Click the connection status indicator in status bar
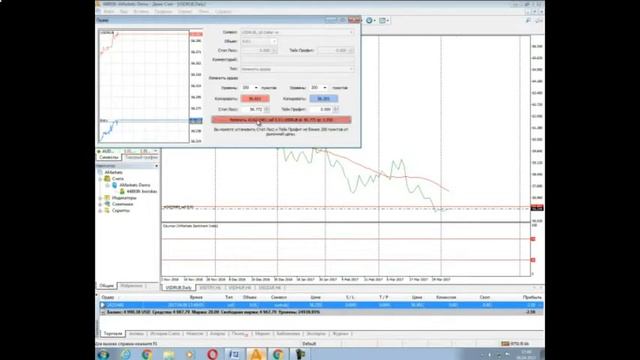640x360 pixels. pos(515,344)
